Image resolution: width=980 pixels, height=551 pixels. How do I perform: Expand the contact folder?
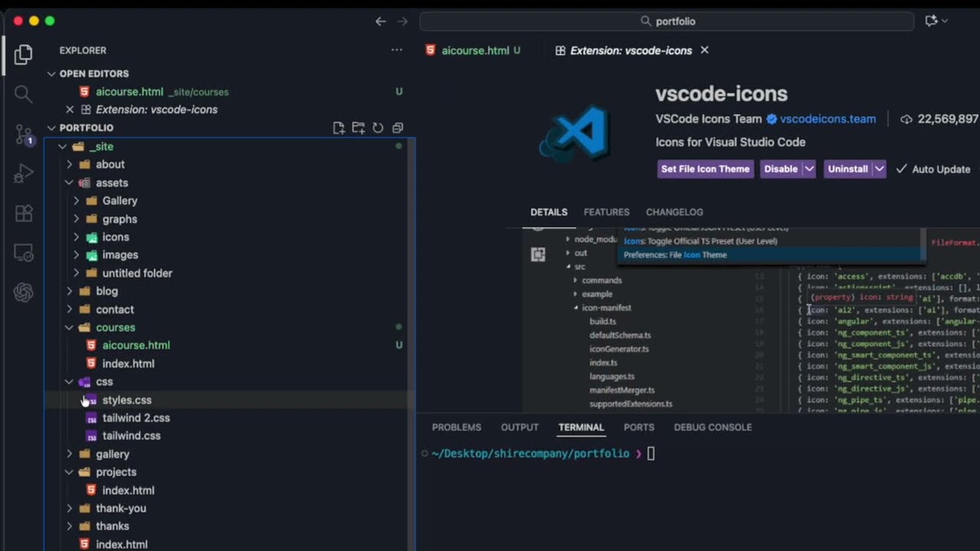click(x=70, y=309)
